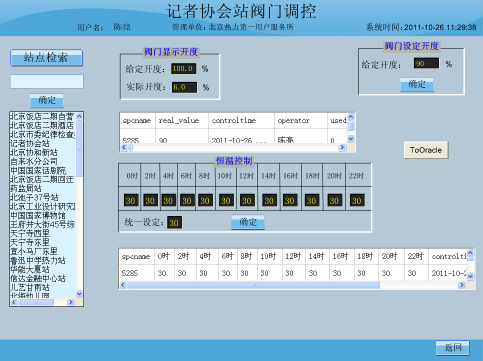Click the 8时 temperature value box
The width and height of the screenshot is (483, 361).
pyautogui.click(x=205, y=200)
